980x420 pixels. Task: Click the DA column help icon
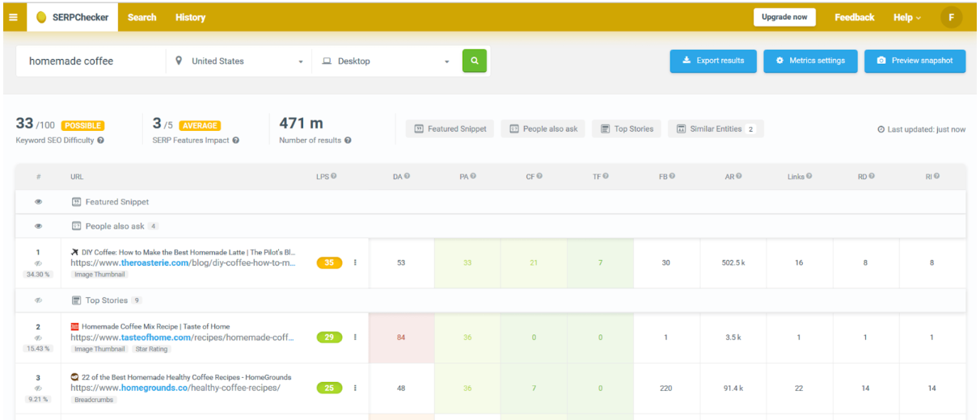[x=407, y=176]
